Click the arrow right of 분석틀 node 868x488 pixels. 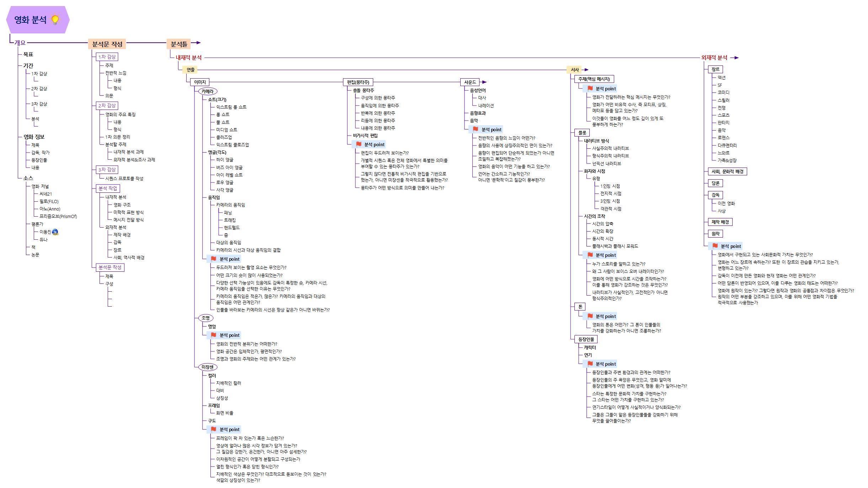(198, 43)
